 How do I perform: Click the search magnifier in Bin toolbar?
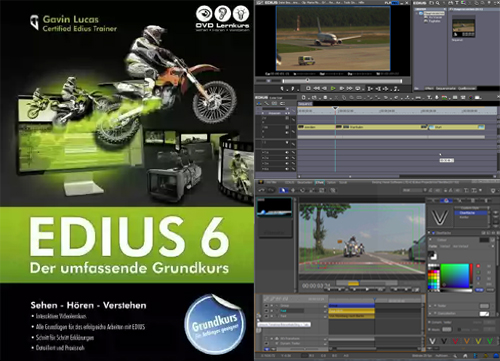pyautogui.click(x=438, y=3)
